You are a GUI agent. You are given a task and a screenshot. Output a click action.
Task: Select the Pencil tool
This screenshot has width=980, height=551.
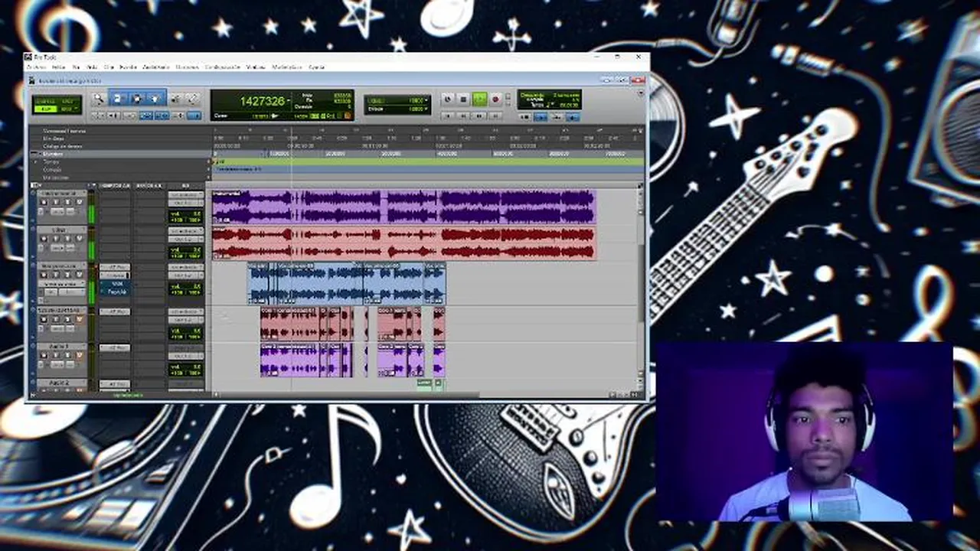point(192,99)
